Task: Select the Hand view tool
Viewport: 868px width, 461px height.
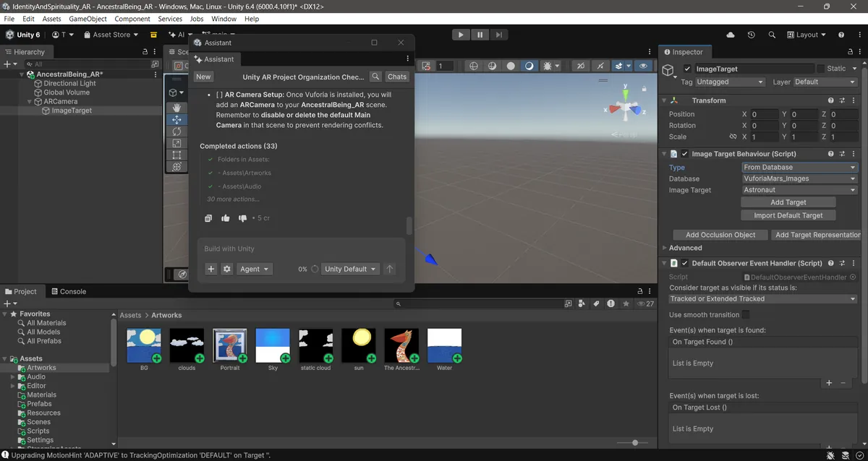Action: click(177, 108)
